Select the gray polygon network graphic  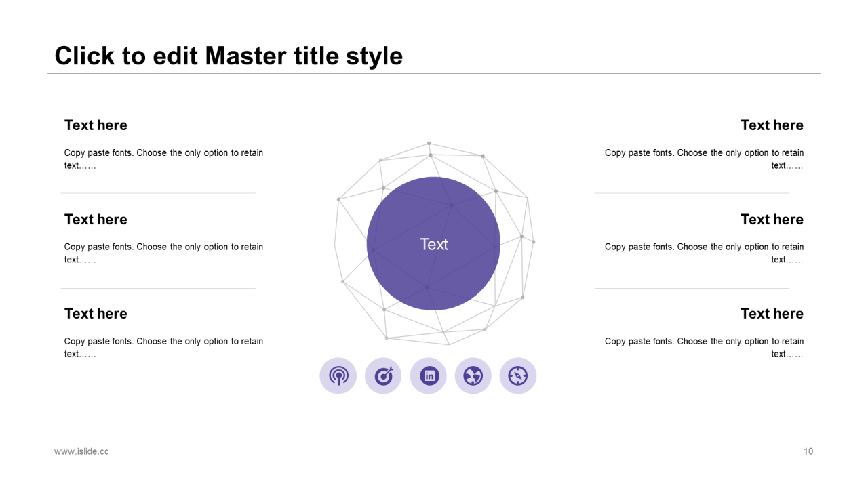434,244
